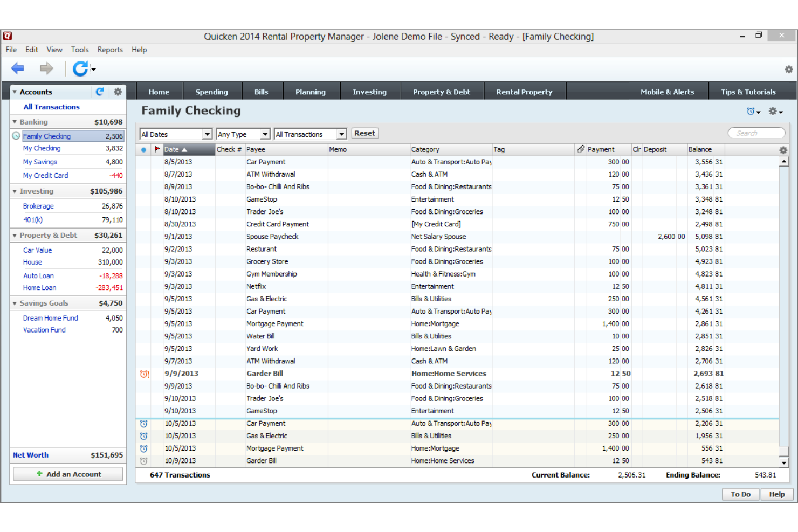Open the Any Type filter dropdown

pos(265,134)
